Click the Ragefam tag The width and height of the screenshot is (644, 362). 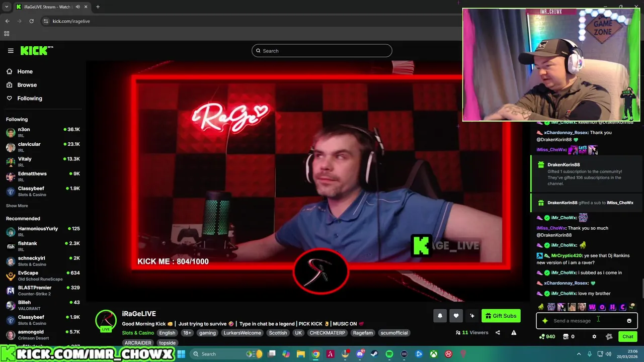363,333
